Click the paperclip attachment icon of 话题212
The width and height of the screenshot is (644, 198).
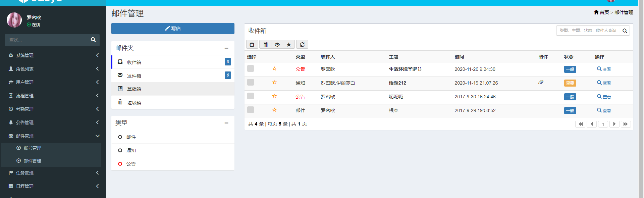pos(541,82)
